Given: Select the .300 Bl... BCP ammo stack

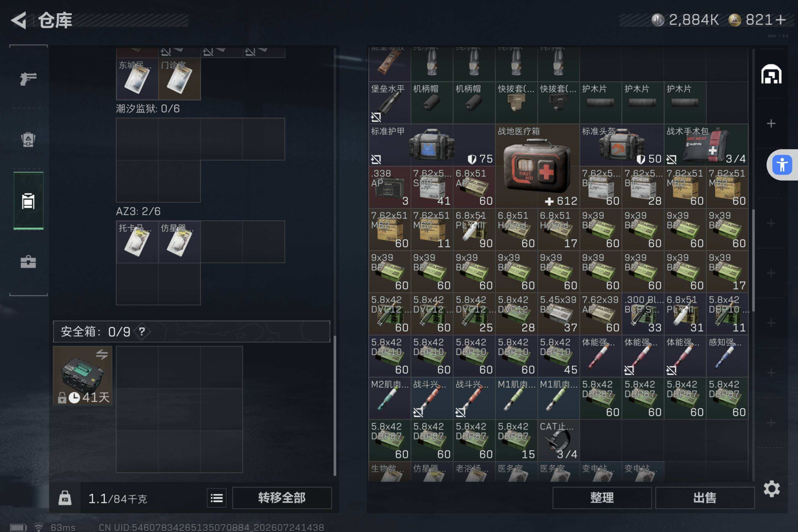Looking at the screenshot, I should 643,313.
